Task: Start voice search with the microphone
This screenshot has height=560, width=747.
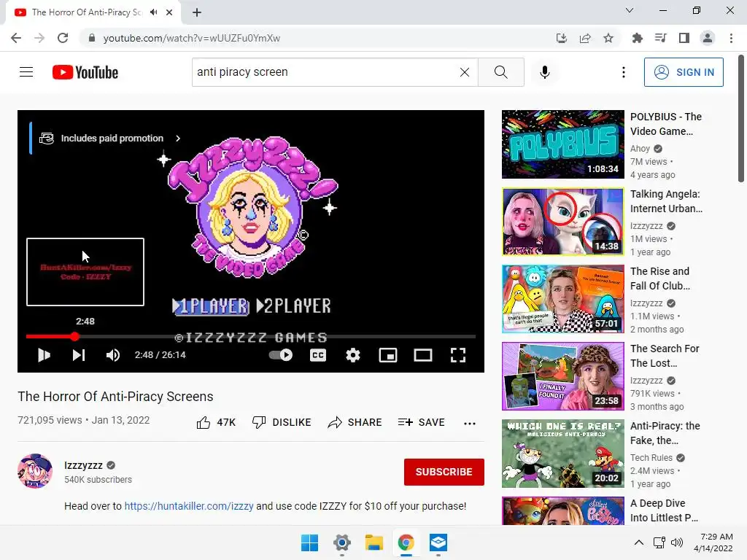Action: [544, 72]
